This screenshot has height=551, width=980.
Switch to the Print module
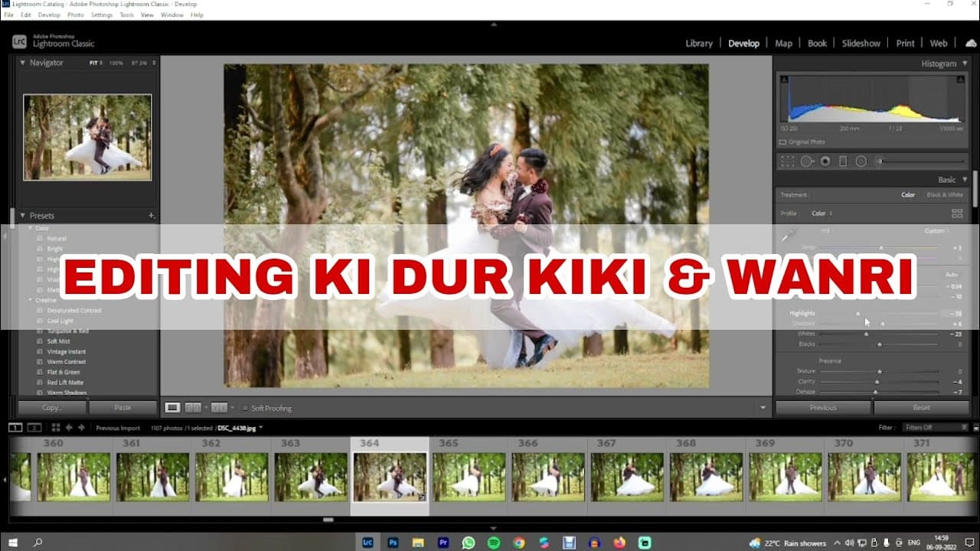(906, 44)
